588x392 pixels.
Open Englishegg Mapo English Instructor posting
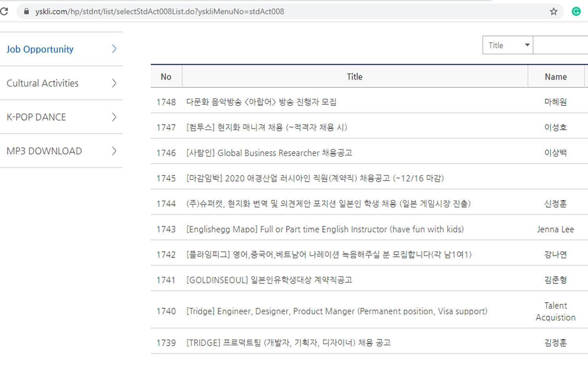325,229
